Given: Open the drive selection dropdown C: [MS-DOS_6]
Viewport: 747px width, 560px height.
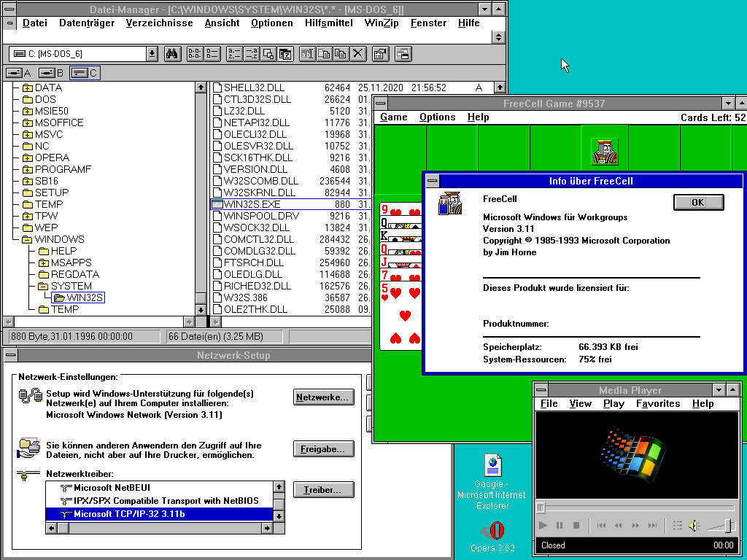Looking at the screenshot, I should pyautogui.click(x=152, y=54).
